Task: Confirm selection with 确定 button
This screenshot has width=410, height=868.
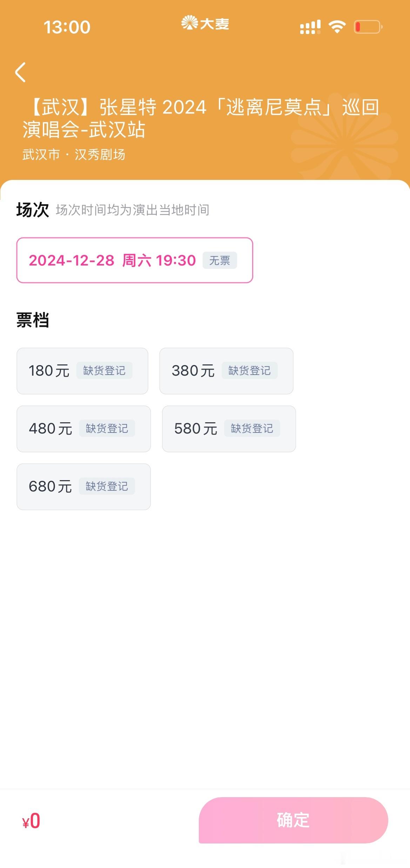Action: click(294, 820)
